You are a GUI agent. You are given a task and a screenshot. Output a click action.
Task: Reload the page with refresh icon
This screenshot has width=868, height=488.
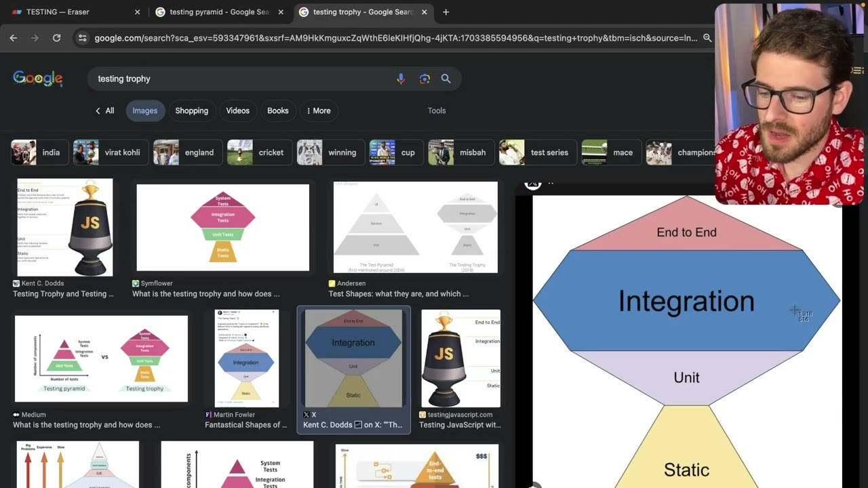click(x=57, y=38)
